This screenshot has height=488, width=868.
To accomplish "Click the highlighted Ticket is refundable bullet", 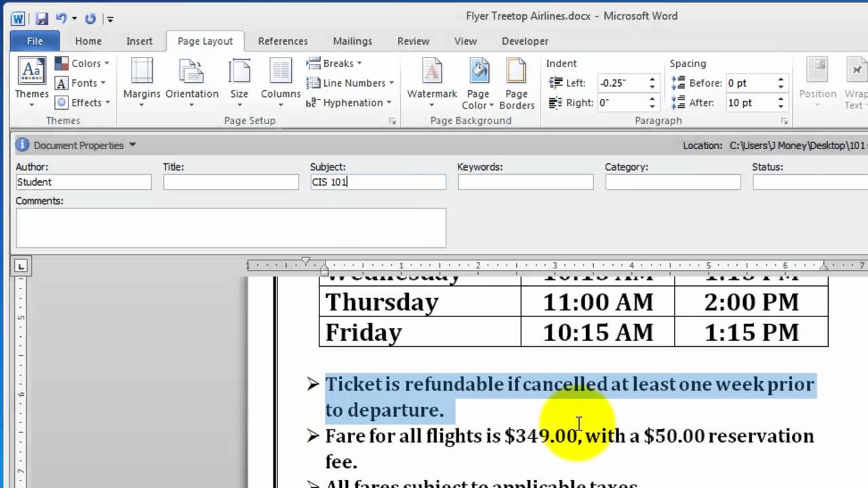I will [x=570, y=396].
